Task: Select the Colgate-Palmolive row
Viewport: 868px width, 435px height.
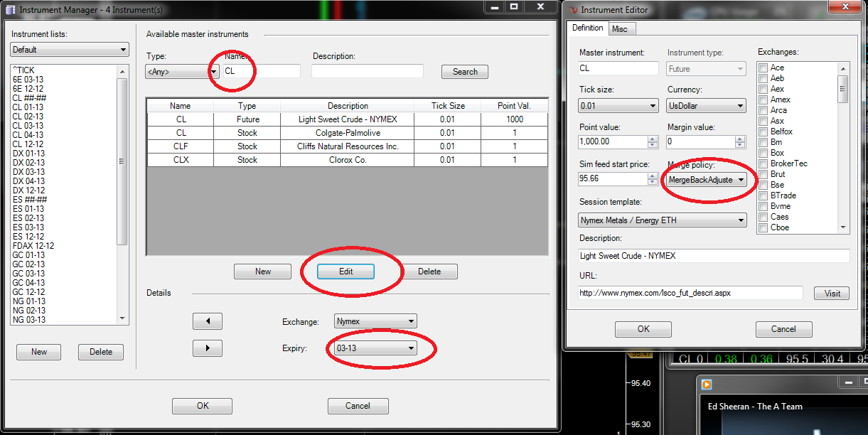Action: pyautogui.click(x=347, y=133)
